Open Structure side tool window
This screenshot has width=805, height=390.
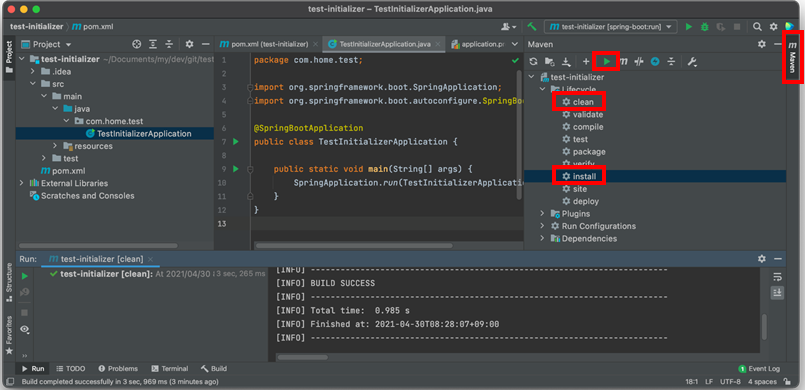9,282
